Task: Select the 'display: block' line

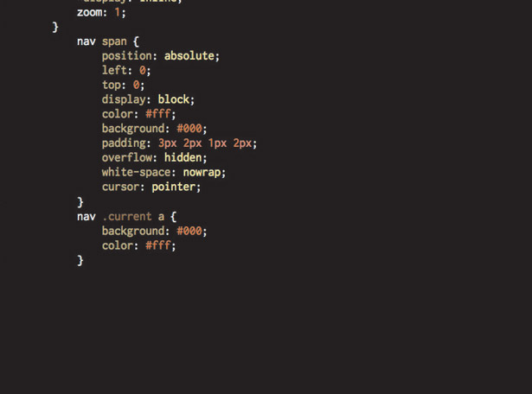Action: pyautogui.click(x=148, y=99)
